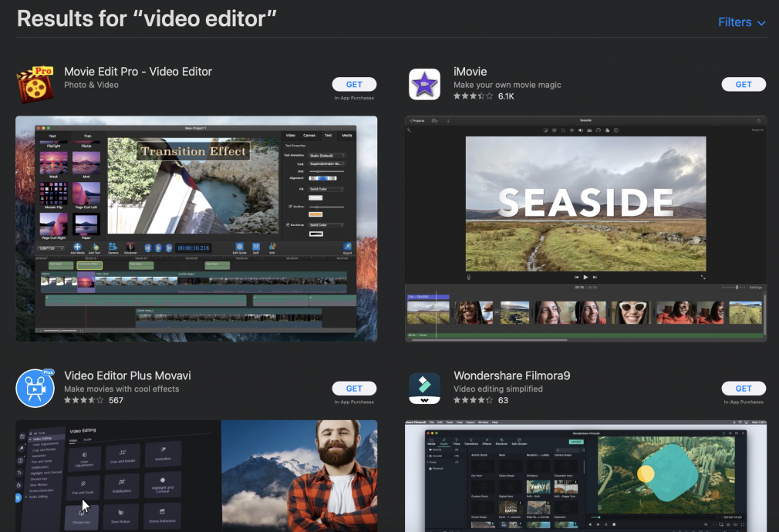Screen dimensions: 779x532
Task: Open the Video Editor Plus Movavi icon
Action: tap(35, 388)
